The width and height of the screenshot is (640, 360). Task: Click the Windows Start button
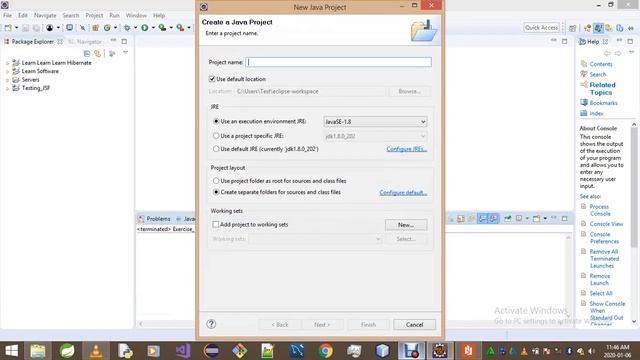pos(11,351)
